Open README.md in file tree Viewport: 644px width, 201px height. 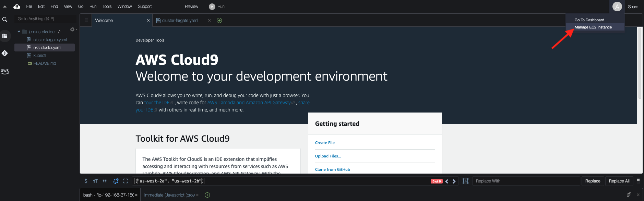[45, 63]
